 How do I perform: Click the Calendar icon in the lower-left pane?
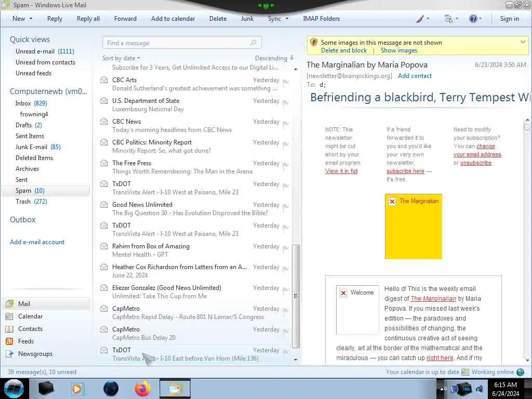click(9, 316)
